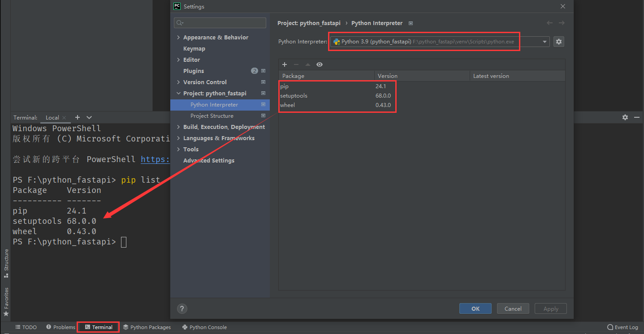This screenshot has height=334, width=644.
Task: Open the interpreter gear settings icon
Action: (x=558, y=42)
